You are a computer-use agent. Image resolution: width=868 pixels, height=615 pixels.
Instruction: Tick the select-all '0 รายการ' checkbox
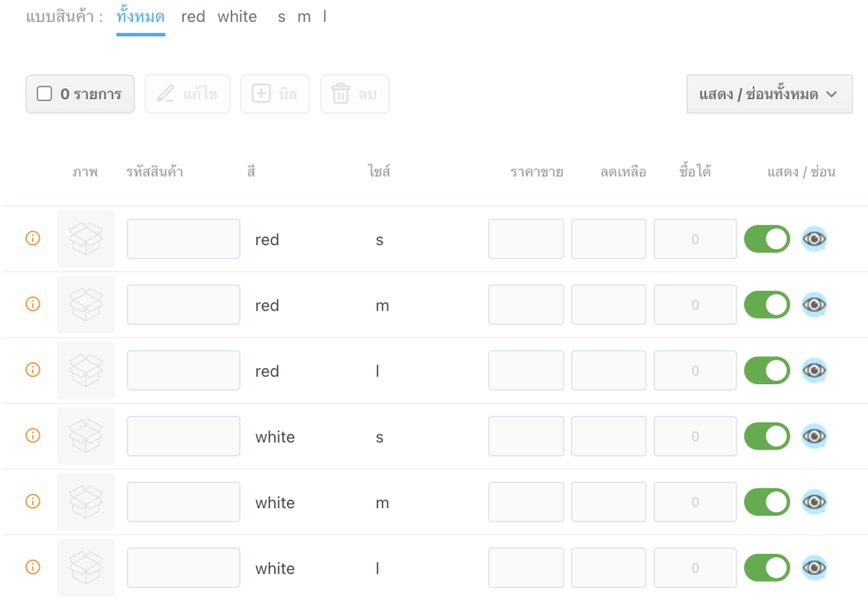(x=45, y=94)
